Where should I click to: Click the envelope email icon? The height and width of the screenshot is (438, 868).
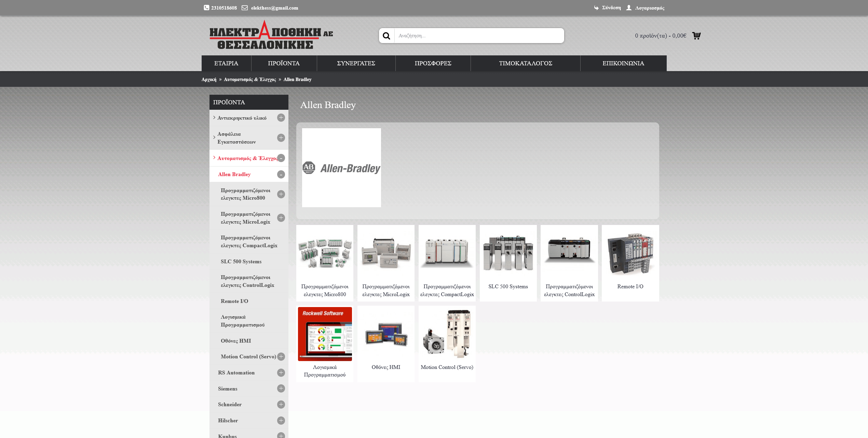pos(245,8)
